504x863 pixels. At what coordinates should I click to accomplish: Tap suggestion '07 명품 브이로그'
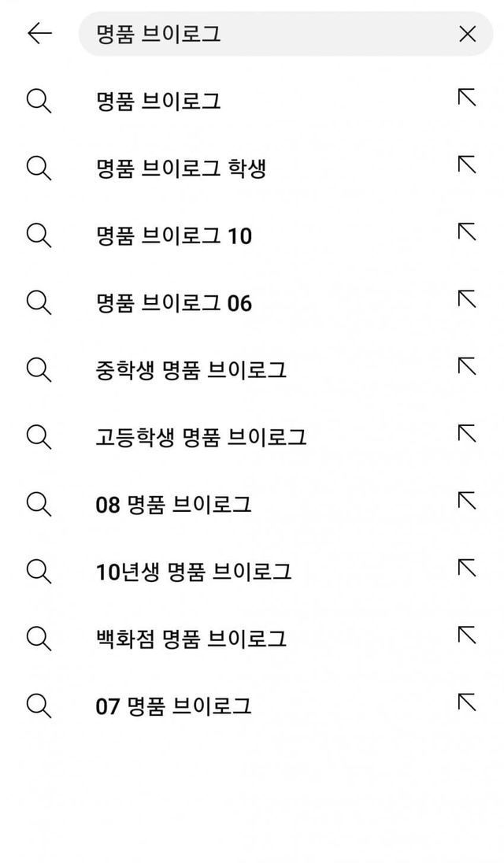coord(173,706)
